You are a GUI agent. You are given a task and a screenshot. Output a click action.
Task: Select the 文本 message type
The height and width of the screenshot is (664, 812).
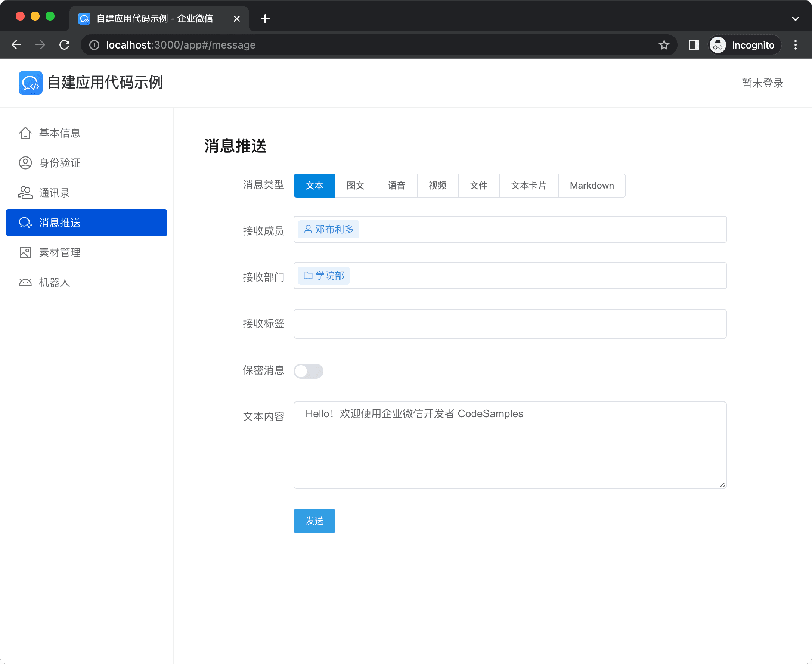(314, 186)
